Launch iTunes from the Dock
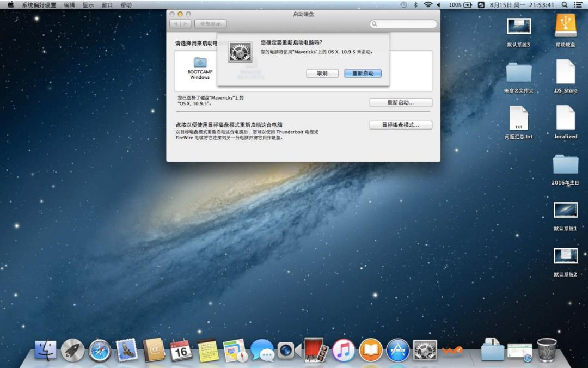 pyautogui.click(x=342, y=350)
